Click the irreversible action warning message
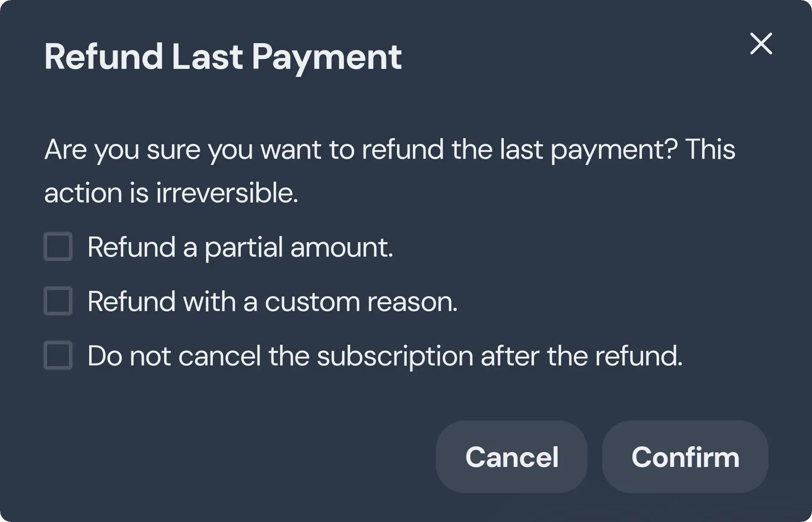 point(390,170)
